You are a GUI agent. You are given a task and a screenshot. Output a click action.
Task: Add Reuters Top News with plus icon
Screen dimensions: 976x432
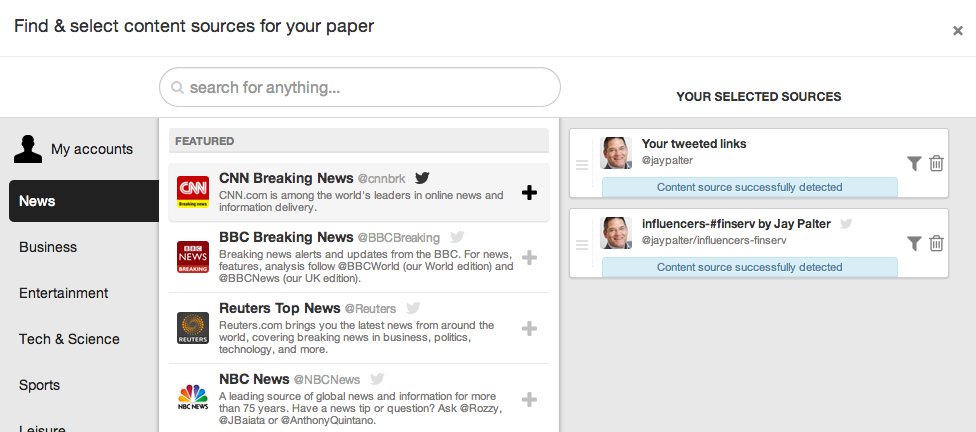coord(529,329)
